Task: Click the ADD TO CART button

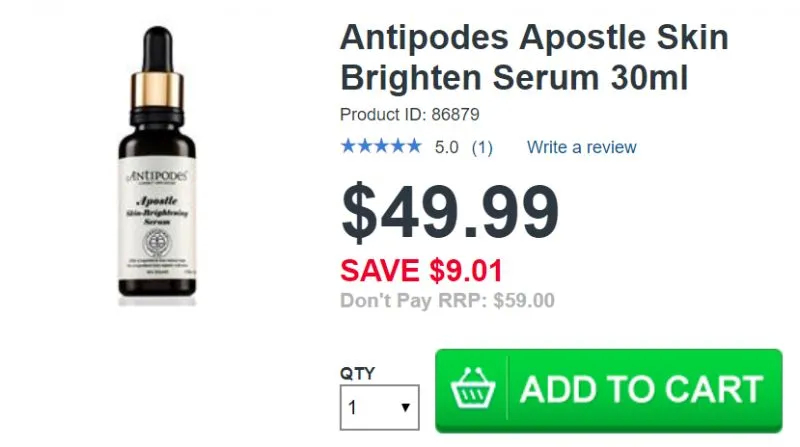Action: [609, 391]
